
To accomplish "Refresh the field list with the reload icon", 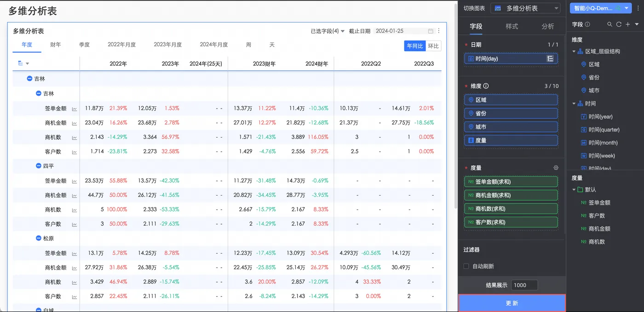I will tap(619, 24).
